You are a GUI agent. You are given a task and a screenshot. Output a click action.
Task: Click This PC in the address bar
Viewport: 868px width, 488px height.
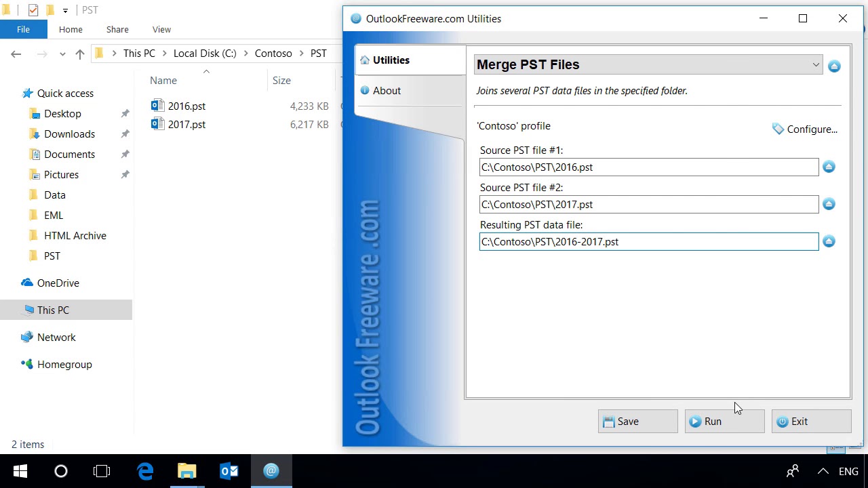[139, 54]
